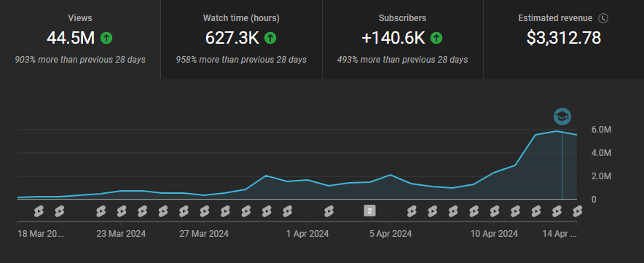
Task: Click the 44.5M views value
Action: [x=71, y=38]
